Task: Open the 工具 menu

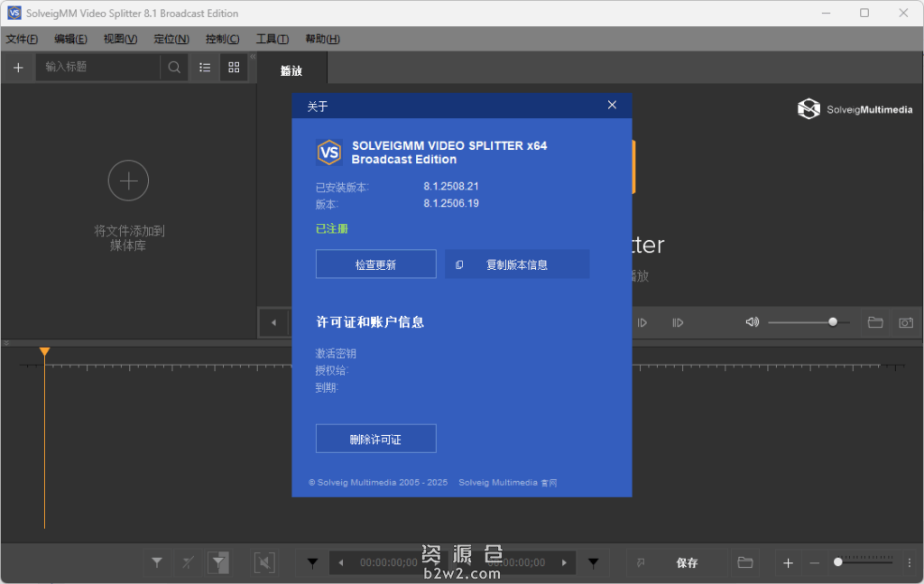Action: [272, 39]
